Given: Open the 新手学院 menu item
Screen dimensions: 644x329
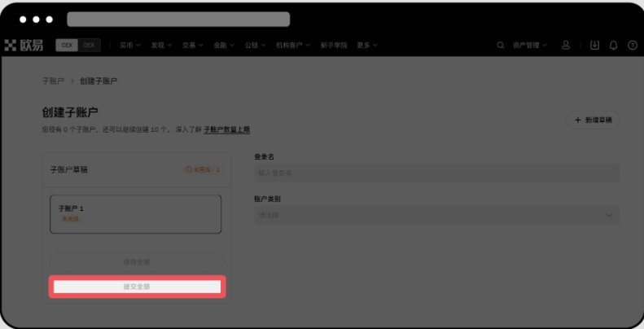Looking at the screenshot, I should [335, 46].
